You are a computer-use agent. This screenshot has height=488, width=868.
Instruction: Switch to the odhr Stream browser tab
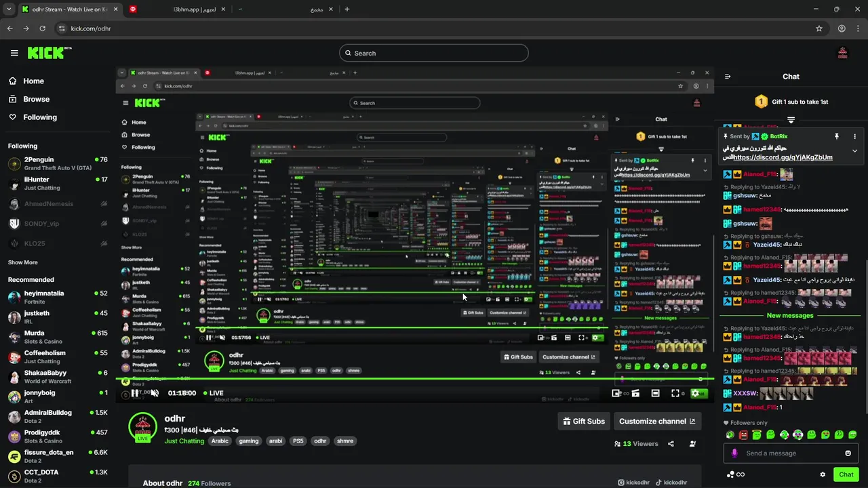coord(68,9)
